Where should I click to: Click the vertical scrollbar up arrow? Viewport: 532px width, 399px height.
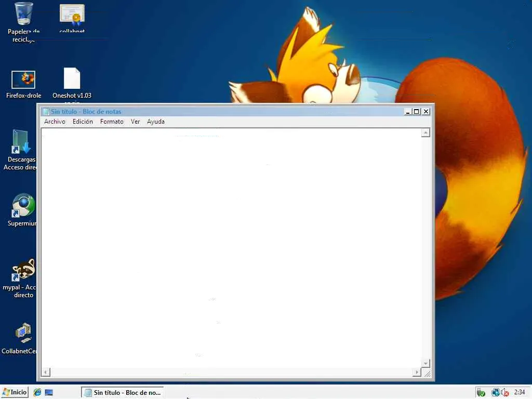point(425,132)
